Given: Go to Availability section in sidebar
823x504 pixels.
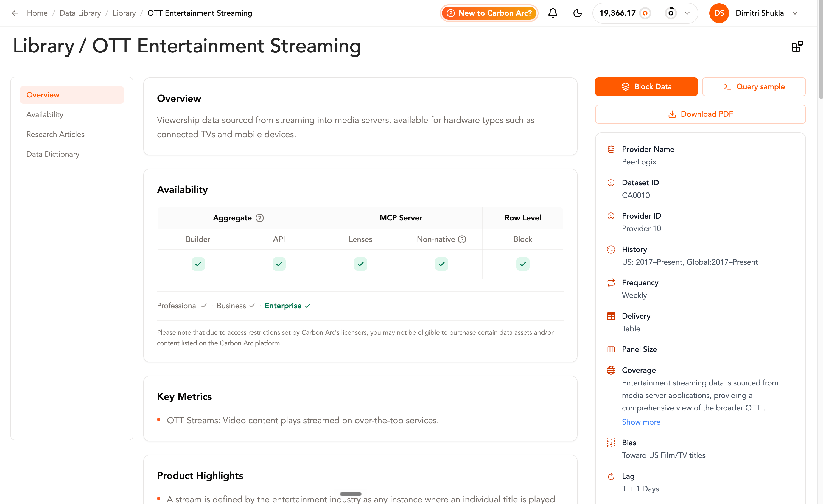Looking at the screenshot, I should [x=45, y=114].
